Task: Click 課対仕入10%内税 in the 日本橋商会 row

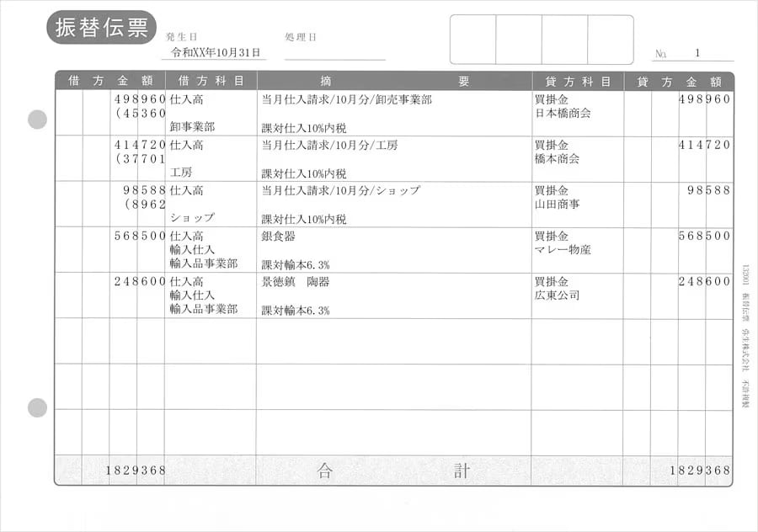Action: tap(303, 128)
